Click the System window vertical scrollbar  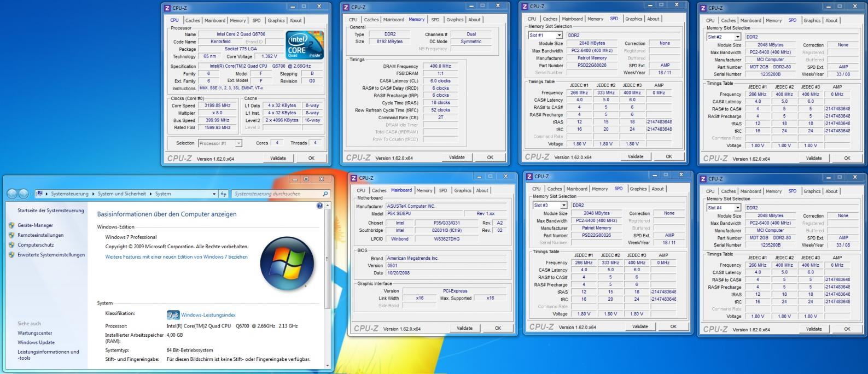[328, 259]
